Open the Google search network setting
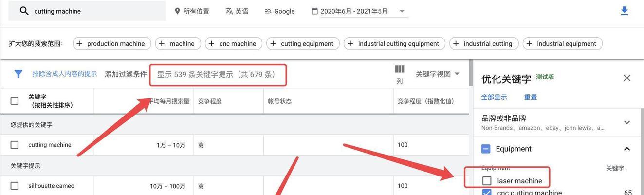This screenshot has height=195, width=644. [279, 11]
